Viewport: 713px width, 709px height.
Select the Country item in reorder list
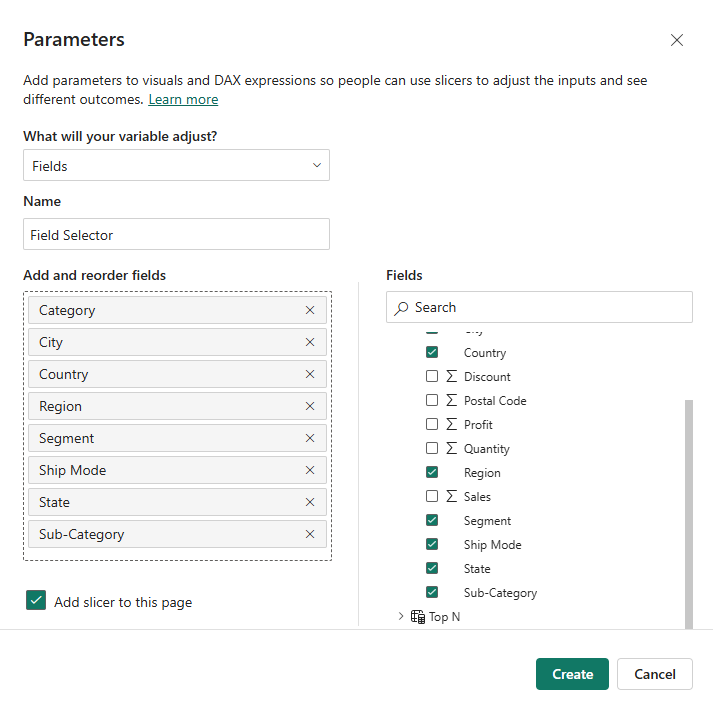click(177, 374)
